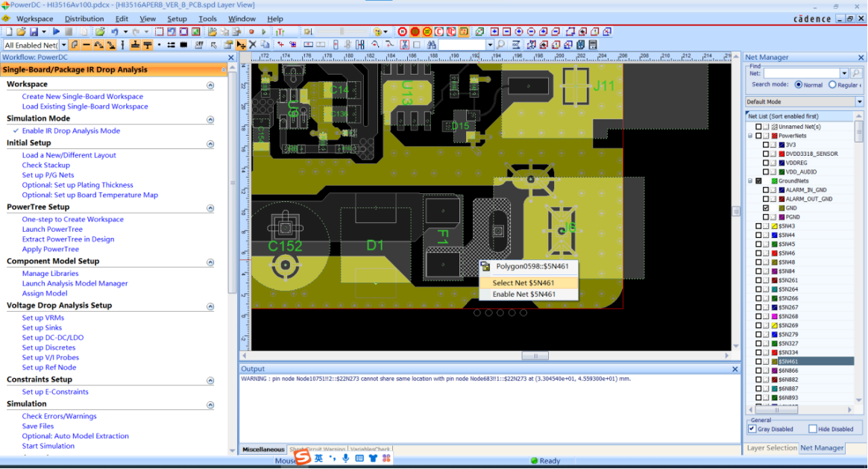
Task: Click the red dashed selection box icon
Action: (x=160, y=32)
